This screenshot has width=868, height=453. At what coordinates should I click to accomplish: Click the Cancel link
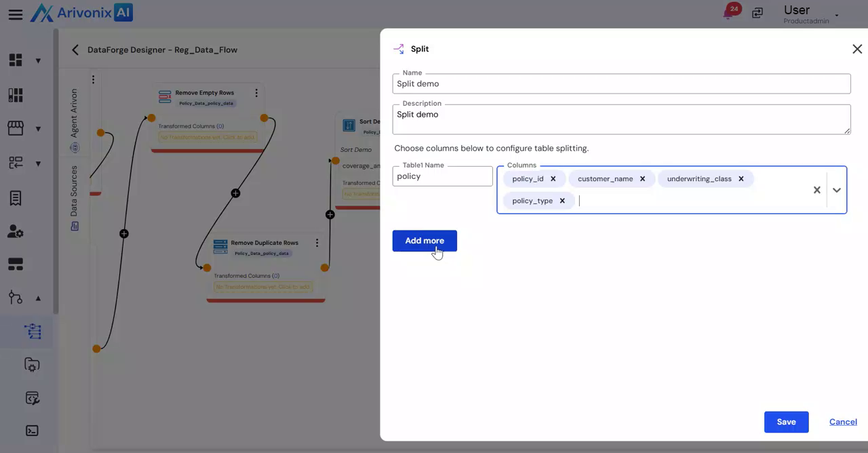click(x=843, y=422)
